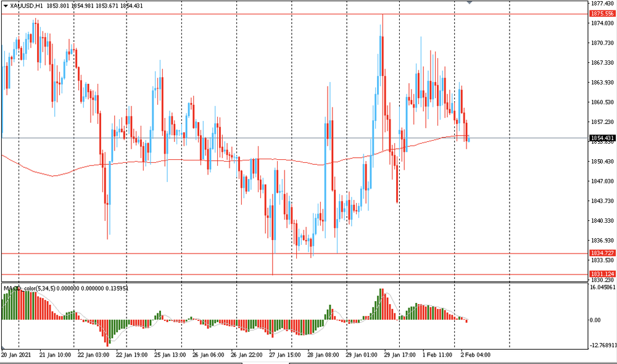Click the 1867.330 value on price scale
617x364 pixels.
click(601, 63)
